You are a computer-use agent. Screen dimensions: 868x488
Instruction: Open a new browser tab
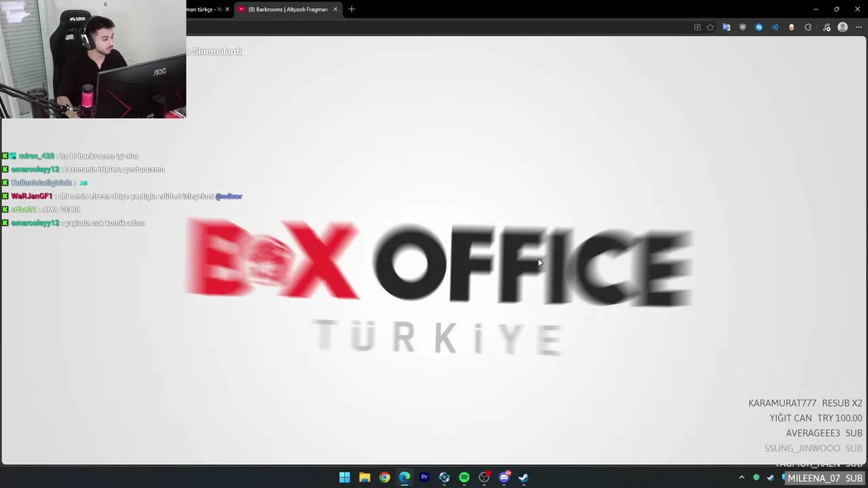coord(351,9)
